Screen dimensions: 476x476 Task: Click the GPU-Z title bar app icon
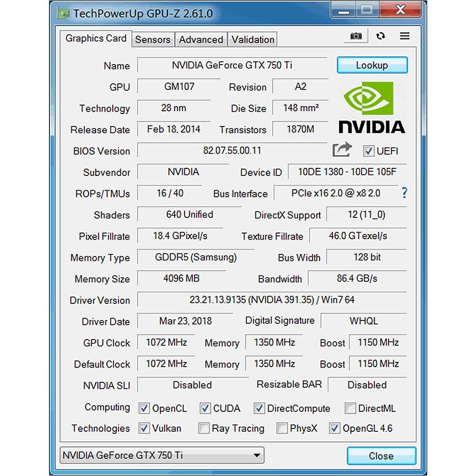(63, 14)
